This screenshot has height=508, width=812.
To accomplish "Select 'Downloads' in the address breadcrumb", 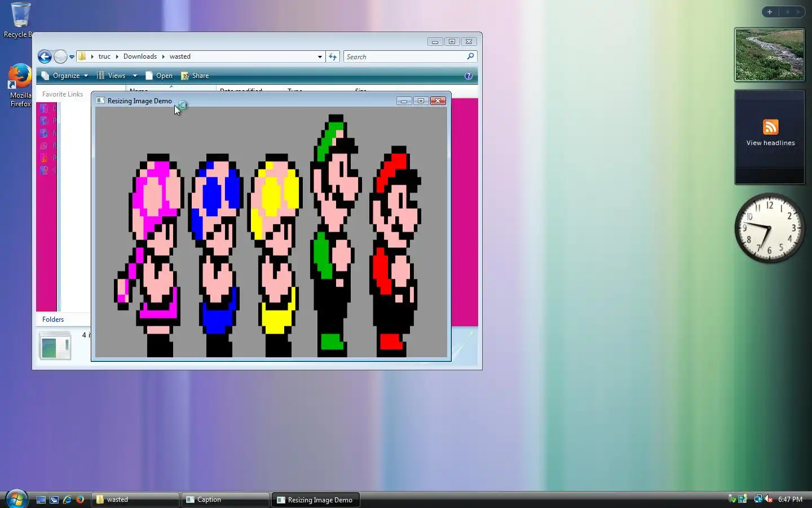I will coord(140,56).
